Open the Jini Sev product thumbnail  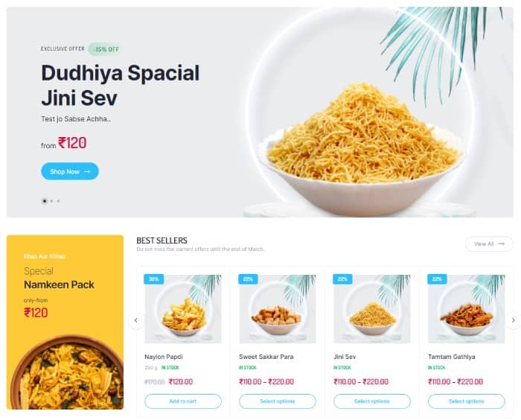[372, 309]
